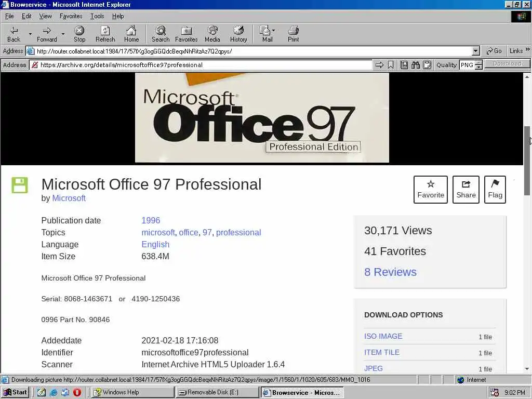The height and width of the screenshot is (399, 532).
Task: Open the 8 Reviews link
Action: 390,272
